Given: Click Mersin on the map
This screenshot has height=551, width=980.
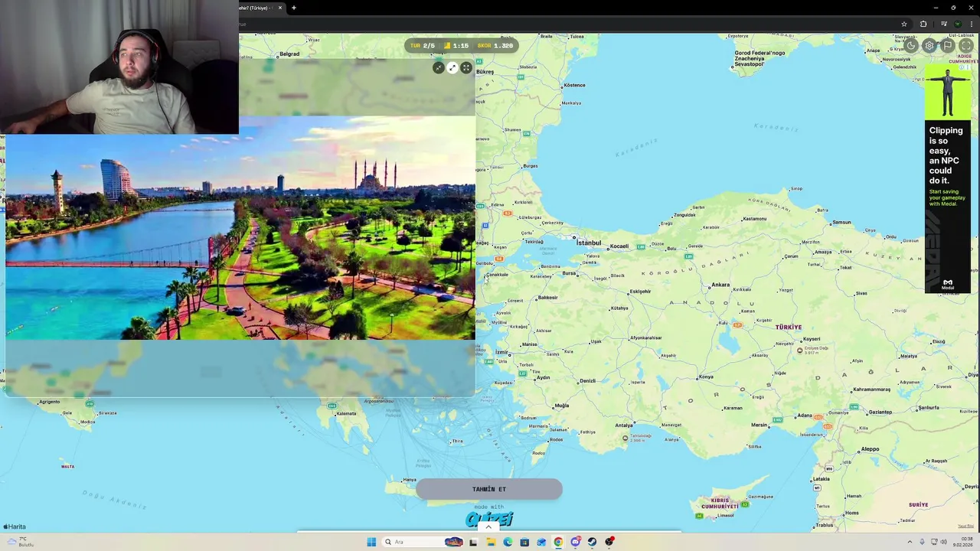Looking at the screenshot, I should pos(759,425).
